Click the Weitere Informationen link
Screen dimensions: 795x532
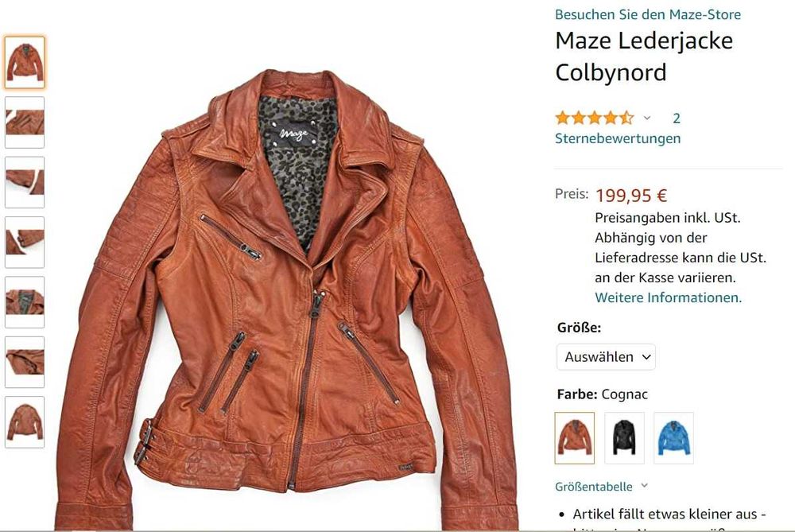pyautogui.click(x=668, y=297)
